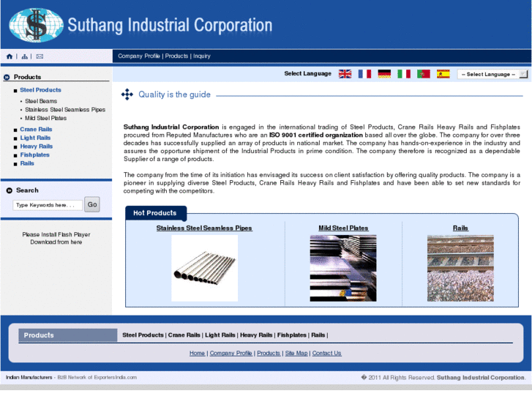This screenshot has height=399, width=532.
Task: Select the Portuguese flag language icon
Action: click(x=424, y=74)
